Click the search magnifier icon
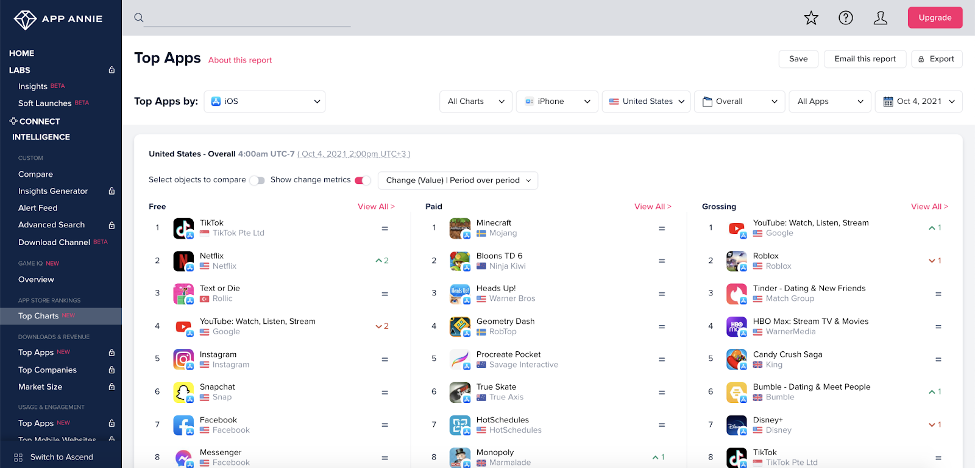The width and height of the screenshot is (977, 468). point(139,18)
